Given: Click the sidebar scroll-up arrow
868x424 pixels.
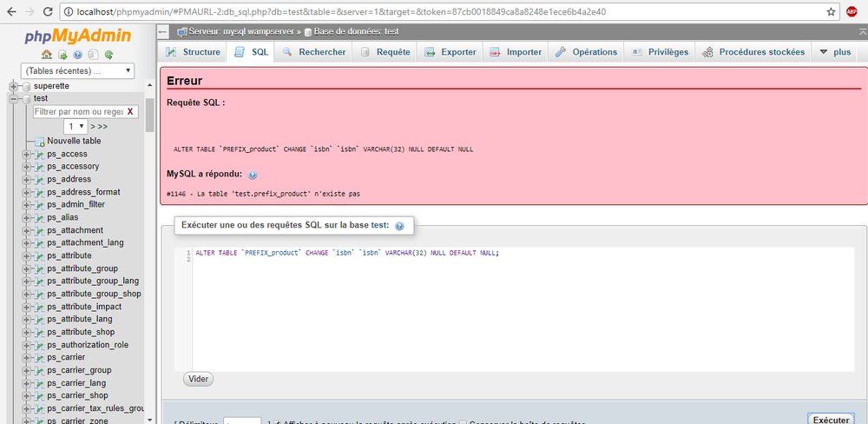Looking at the screenshot, I should pos(149,85).
